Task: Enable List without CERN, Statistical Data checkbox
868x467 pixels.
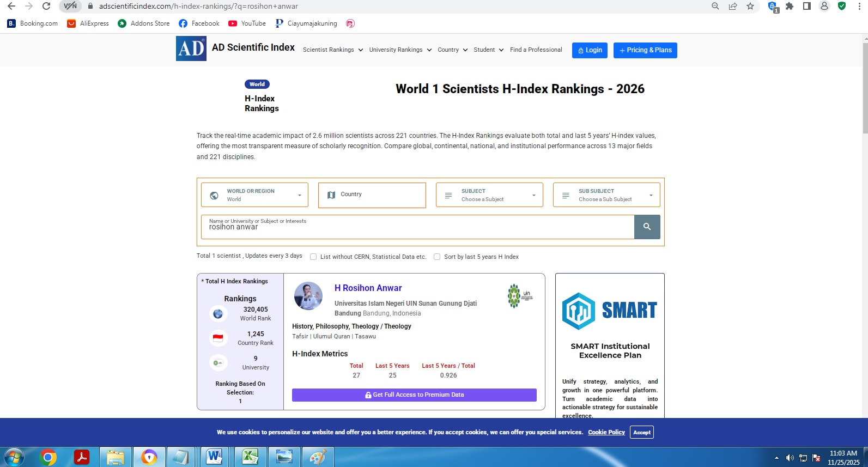Action: [x=313, y=257]
